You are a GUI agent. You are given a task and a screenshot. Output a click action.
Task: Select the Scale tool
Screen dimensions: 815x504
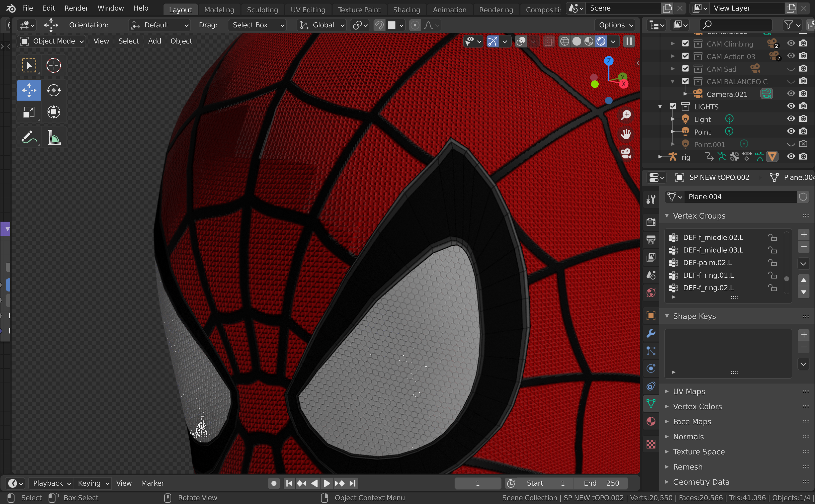[29, 112]
